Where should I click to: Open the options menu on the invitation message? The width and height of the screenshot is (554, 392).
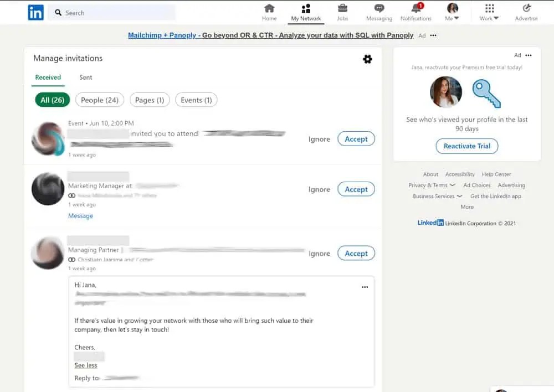365,287
